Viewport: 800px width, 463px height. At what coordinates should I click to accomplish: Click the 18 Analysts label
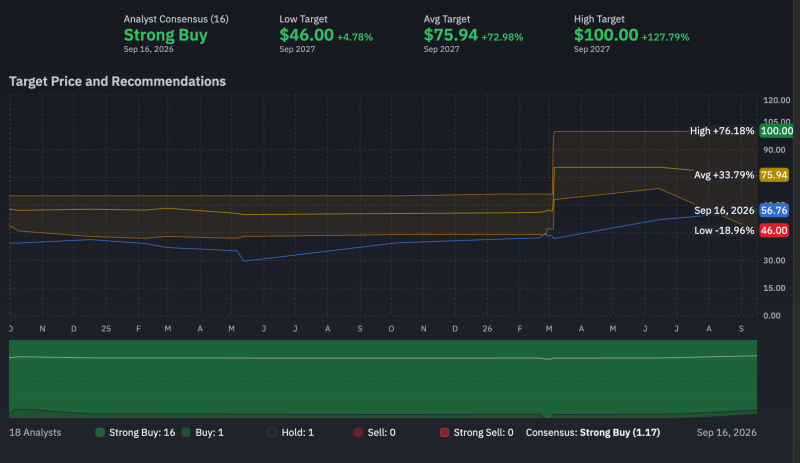[x=35, y=432]
